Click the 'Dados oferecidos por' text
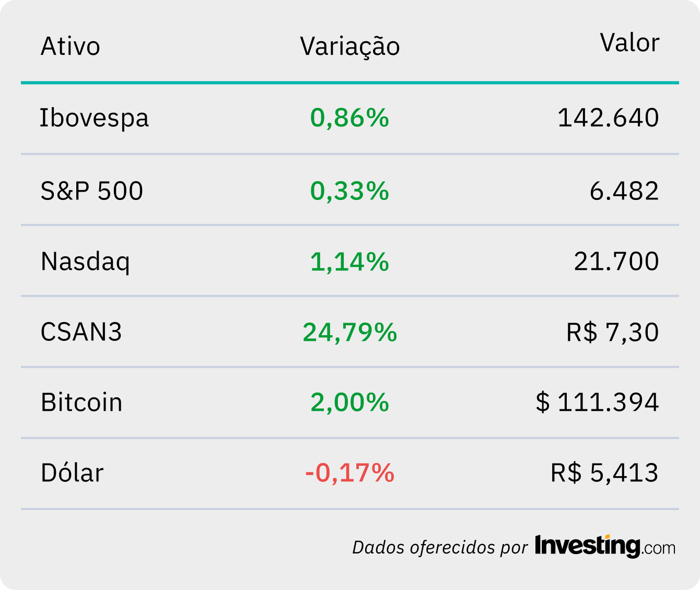Image resolution: width=700 pixels, height=590 pixels. [x=440, y=547]
